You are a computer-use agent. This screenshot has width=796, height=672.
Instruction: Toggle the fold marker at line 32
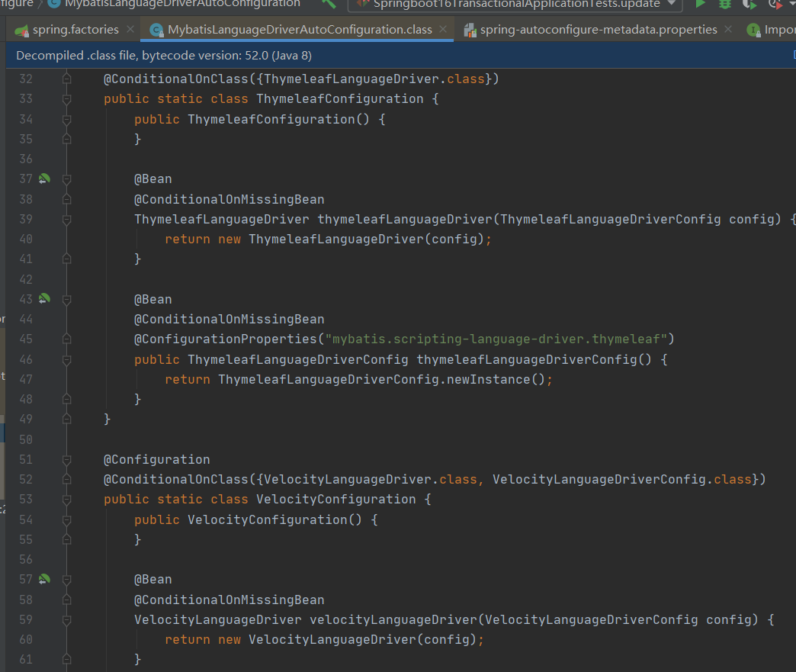click(66, 79)
